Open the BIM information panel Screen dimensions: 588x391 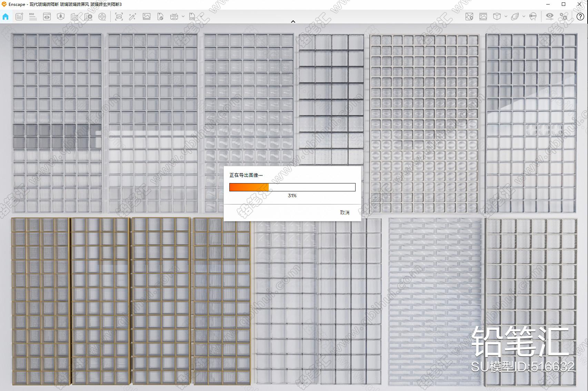[x=33, y=17]
